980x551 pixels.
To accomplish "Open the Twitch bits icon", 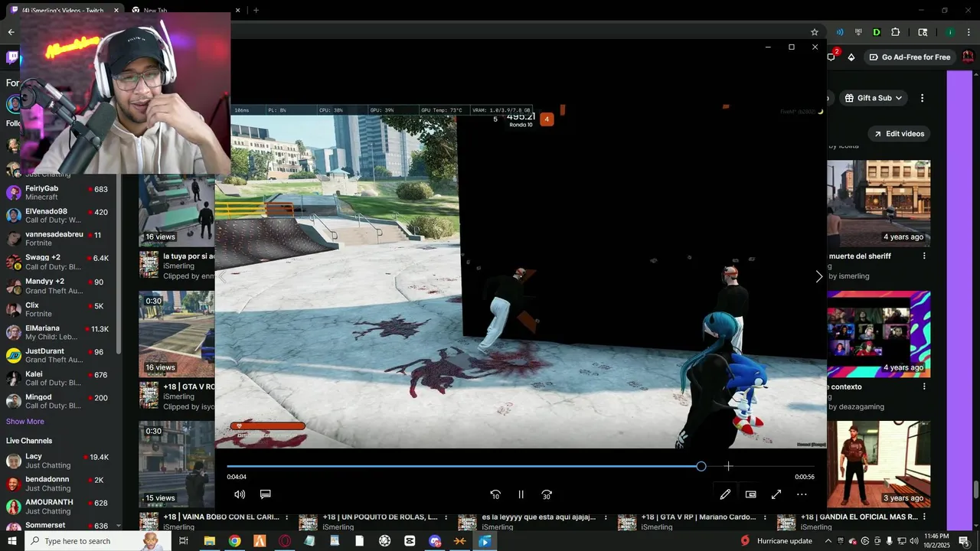I will click(851, 57).
